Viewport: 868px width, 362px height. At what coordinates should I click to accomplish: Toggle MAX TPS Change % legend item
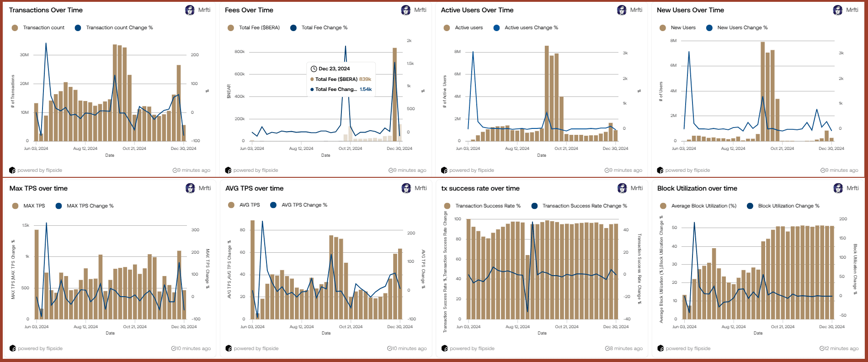click(85, 206)
